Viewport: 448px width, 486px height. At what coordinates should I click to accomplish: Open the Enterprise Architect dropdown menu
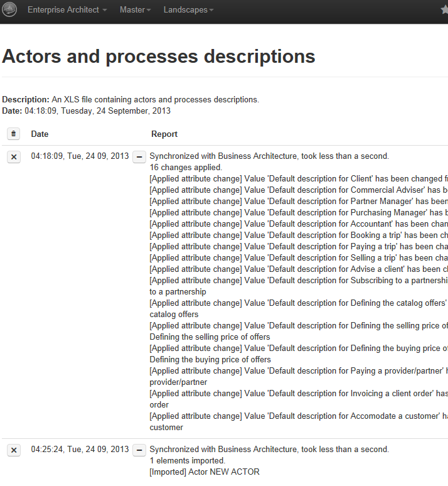point(67,10)
